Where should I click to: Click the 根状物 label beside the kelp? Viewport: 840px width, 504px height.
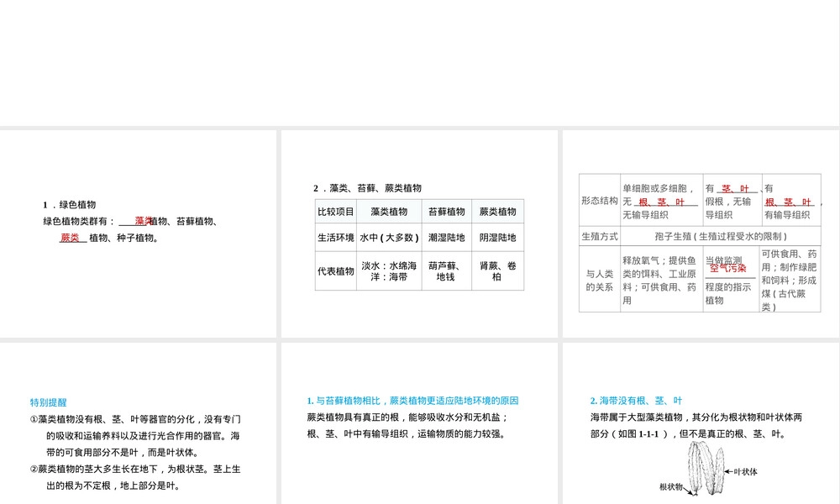pos(670,487)
